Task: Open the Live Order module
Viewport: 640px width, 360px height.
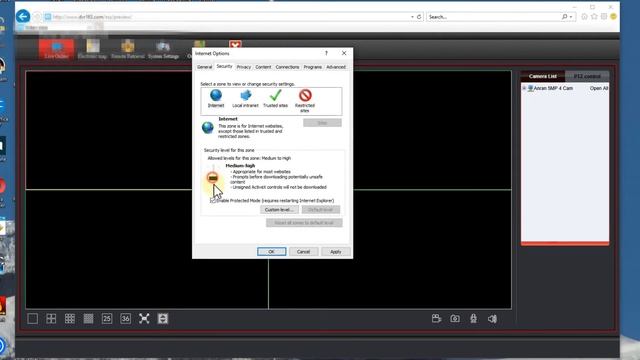Action: pos(56,49)
